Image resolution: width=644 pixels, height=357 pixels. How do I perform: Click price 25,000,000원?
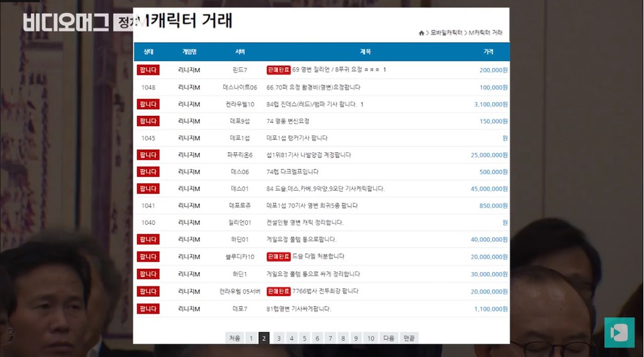coord(489,155)
